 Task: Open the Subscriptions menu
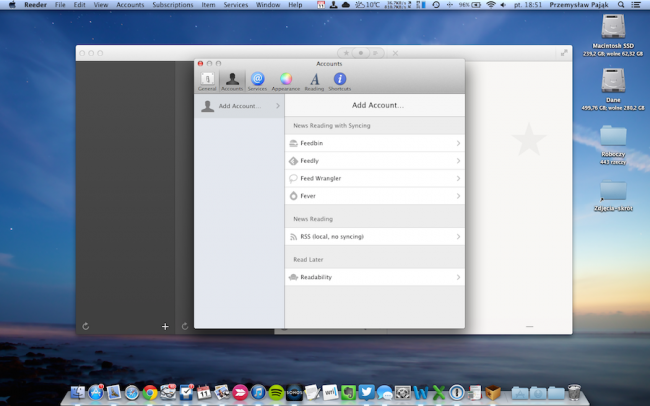173,5
